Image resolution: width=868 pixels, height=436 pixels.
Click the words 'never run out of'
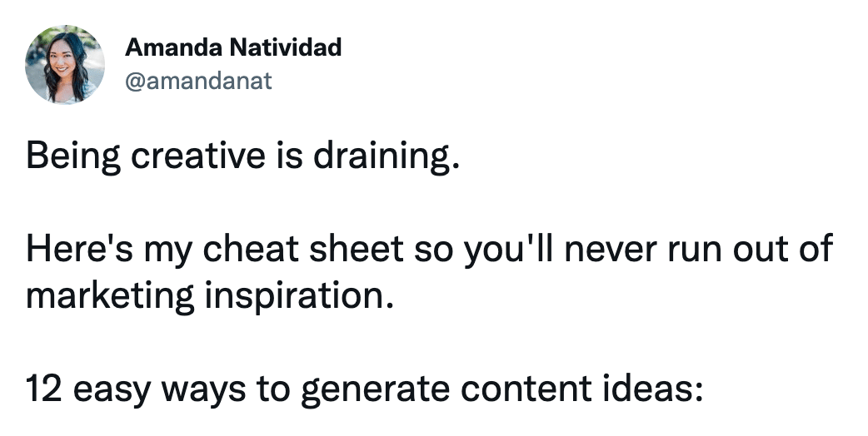pos(699,249)
